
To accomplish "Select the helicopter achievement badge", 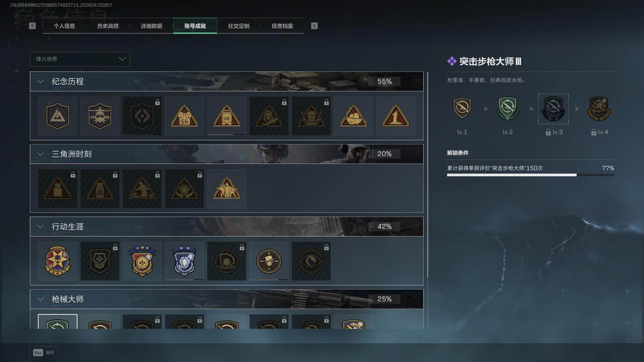I will pyautogui.click(x=100, y=116).
